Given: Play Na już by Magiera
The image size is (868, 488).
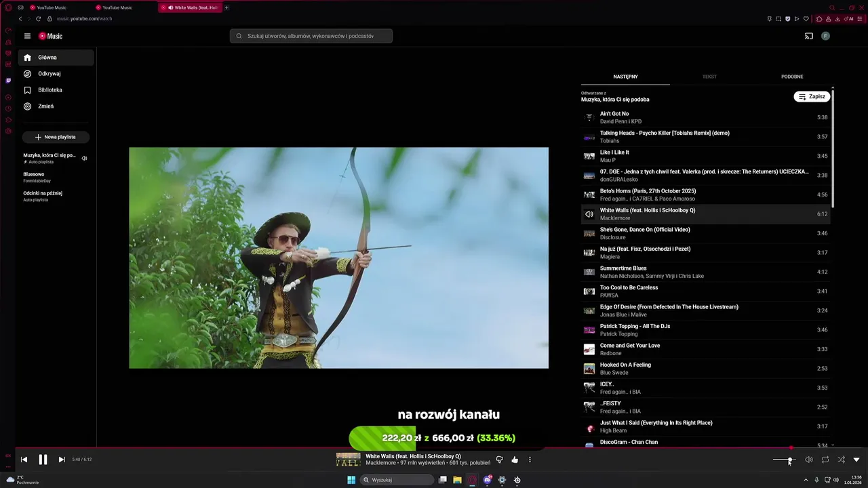Looking at the screenshot, I should click(x=705, y=253).
